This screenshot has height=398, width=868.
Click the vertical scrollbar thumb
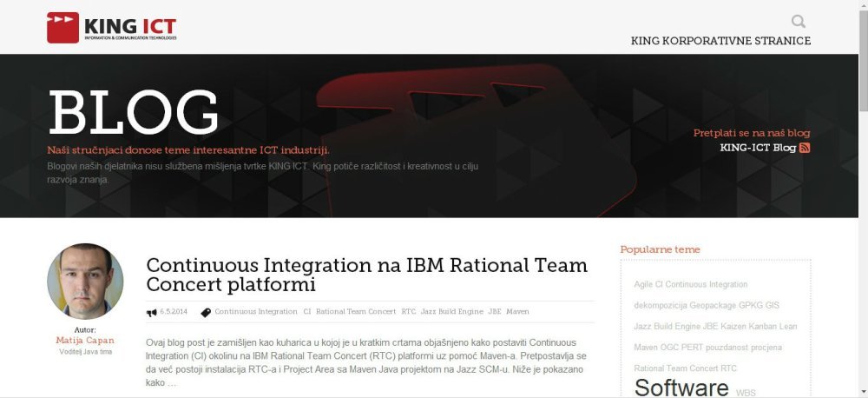863,61
